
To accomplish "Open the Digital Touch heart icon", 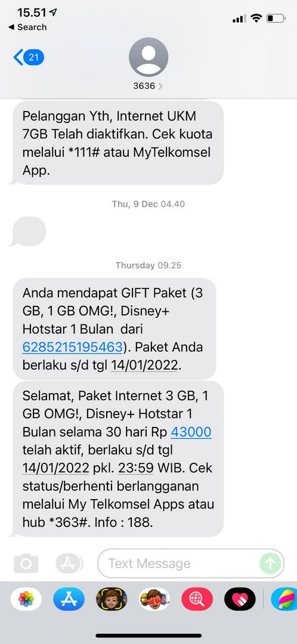I will [240, 599].
